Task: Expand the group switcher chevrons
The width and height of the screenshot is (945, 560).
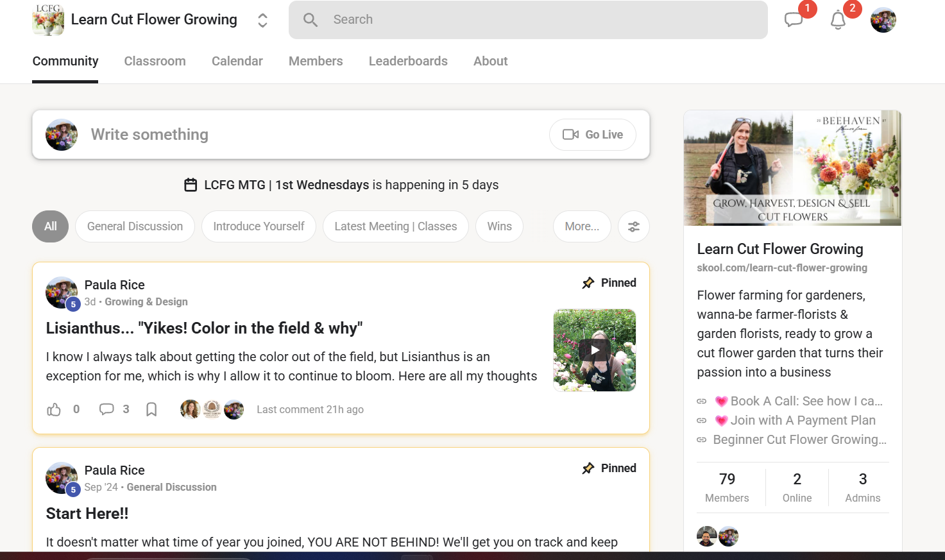Action: [x=262, y=20]
